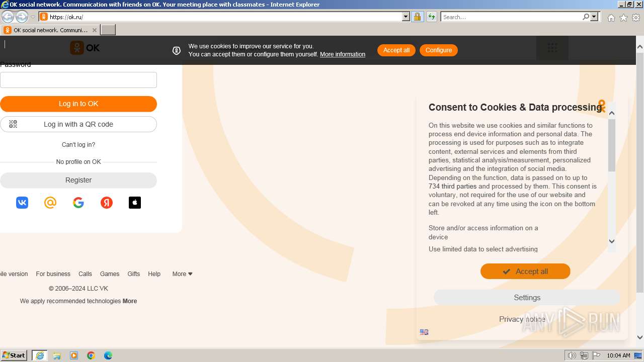
Task: Click the Action Center flag tray icon
Action: click(x=596, y=355)
